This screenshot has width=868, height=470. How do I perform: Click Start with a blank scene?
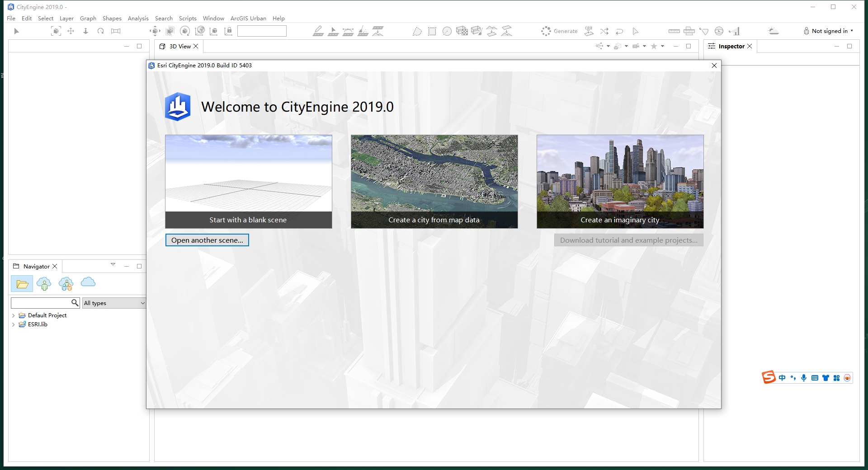(x=249, y=181)
